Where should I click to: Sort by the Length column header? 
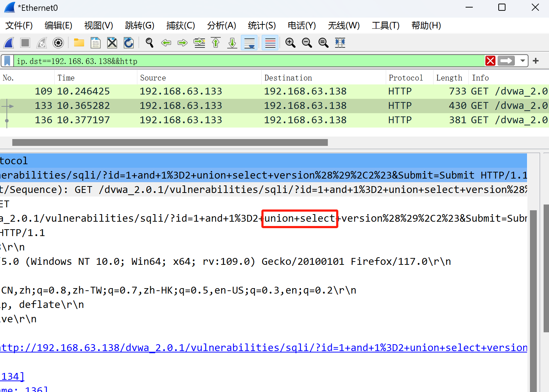(x=451, y=78)
